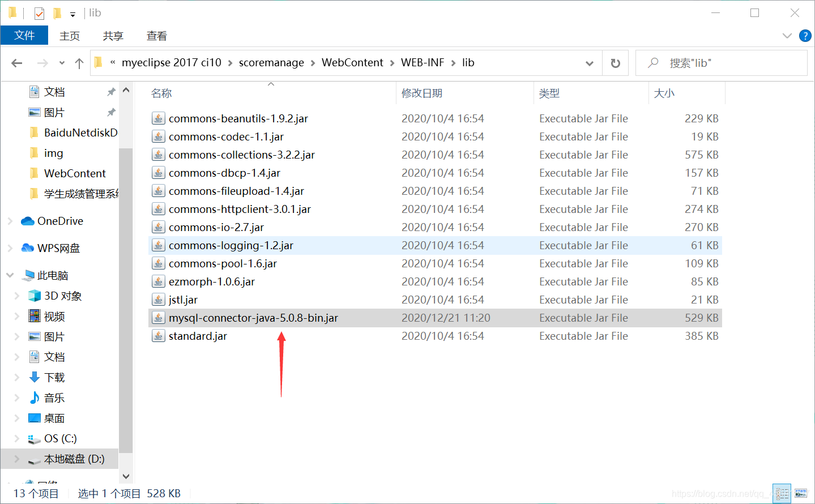The image size is (815, 504).
Task: Open 下载 folder in sidebar
Action: (54, 377)
